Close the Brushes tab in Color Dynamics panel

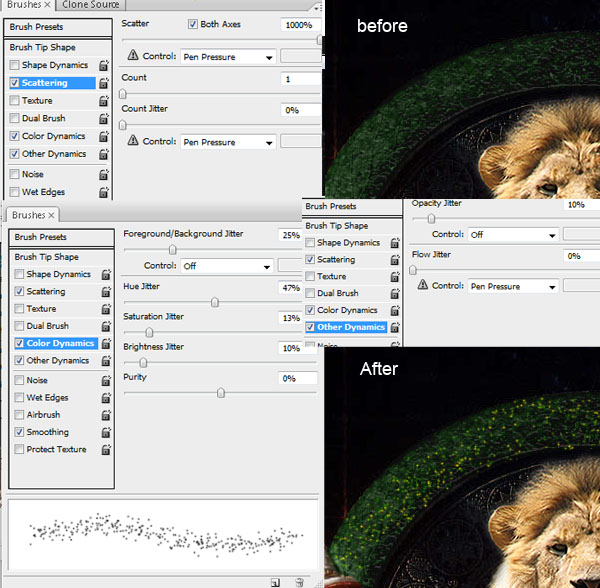(x=51, y=215)
